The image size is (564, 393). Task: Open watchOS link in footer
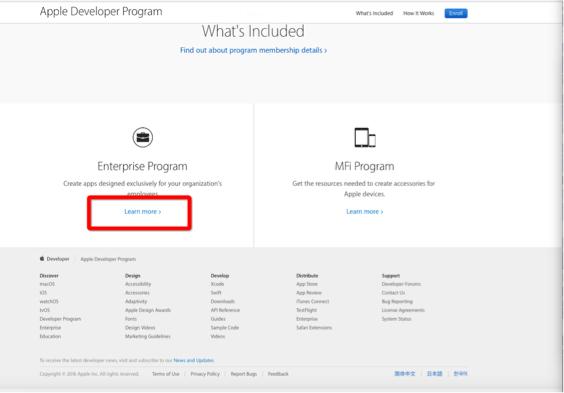pyautogui.click(x=49, y=301)
